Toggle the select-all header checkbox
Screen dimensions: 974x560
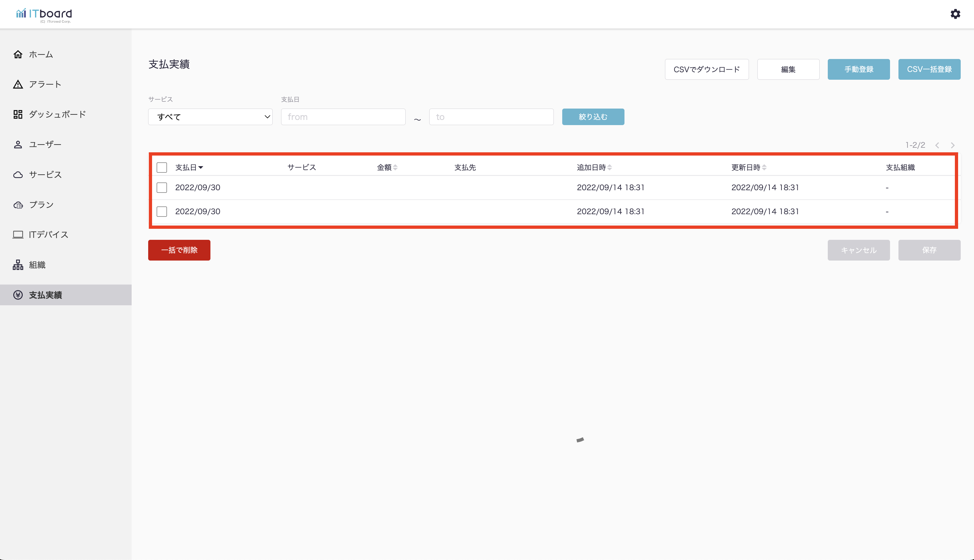(x=161, y=167)
